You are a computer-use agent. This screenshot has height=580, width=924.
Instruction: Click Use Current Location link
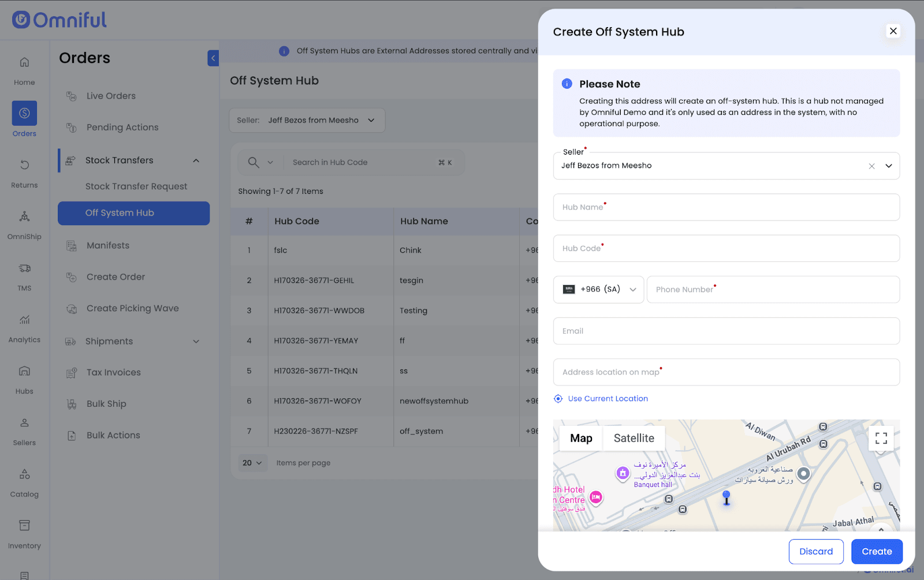tap(608, 399)
